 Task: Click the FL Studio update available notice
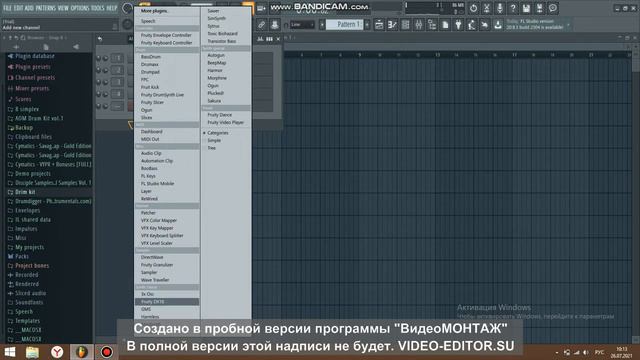tap(535, 24)
